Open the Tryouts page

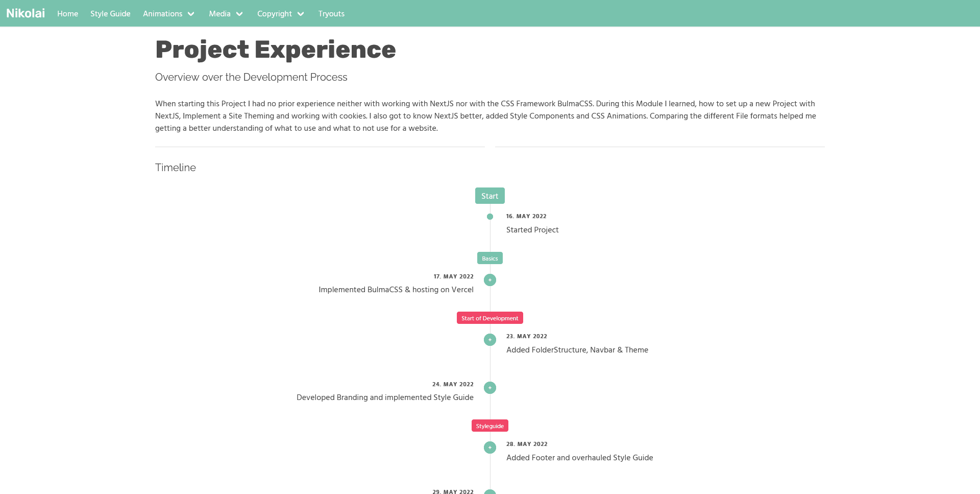click(331, 14)
